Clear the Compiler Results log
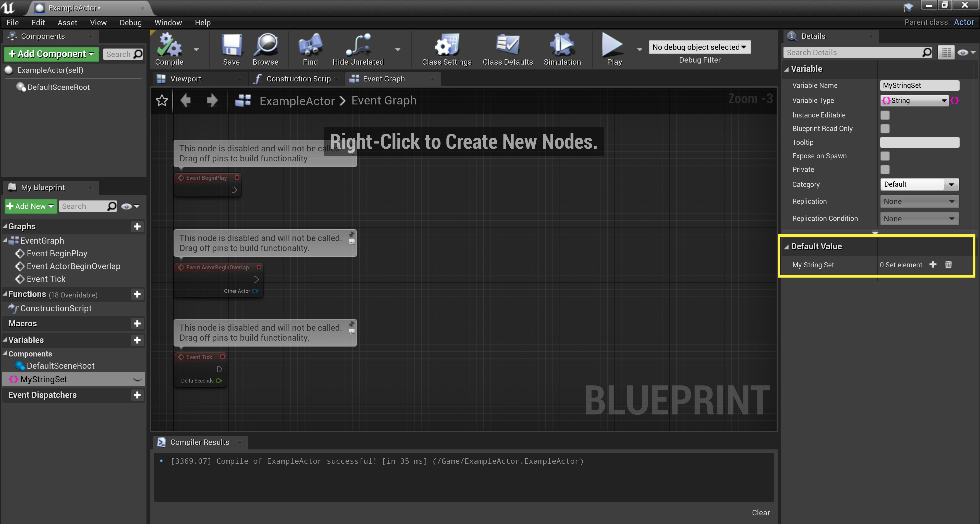Screen dimensions: 980x524 tap(761, 513)
